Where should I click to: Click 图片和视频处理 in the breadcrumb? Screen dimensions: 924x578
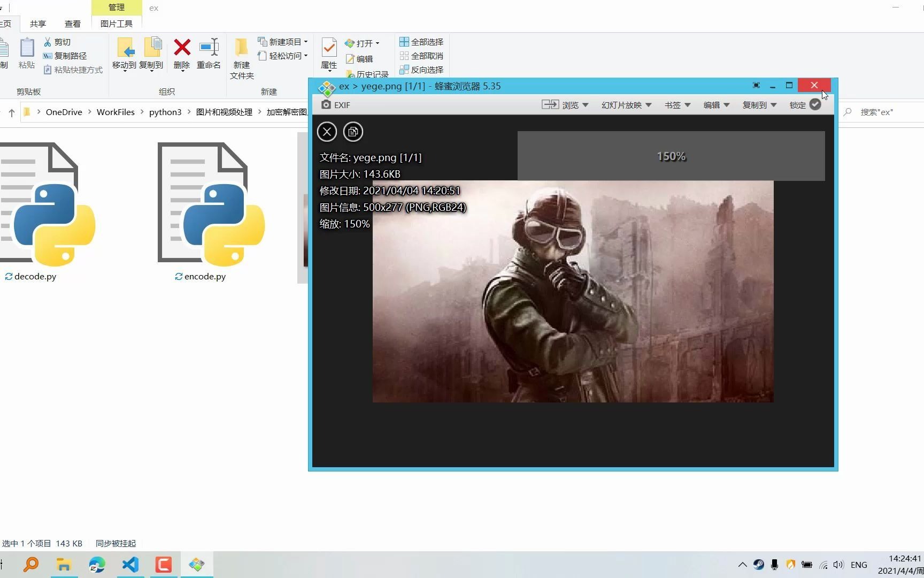[224, 112]
